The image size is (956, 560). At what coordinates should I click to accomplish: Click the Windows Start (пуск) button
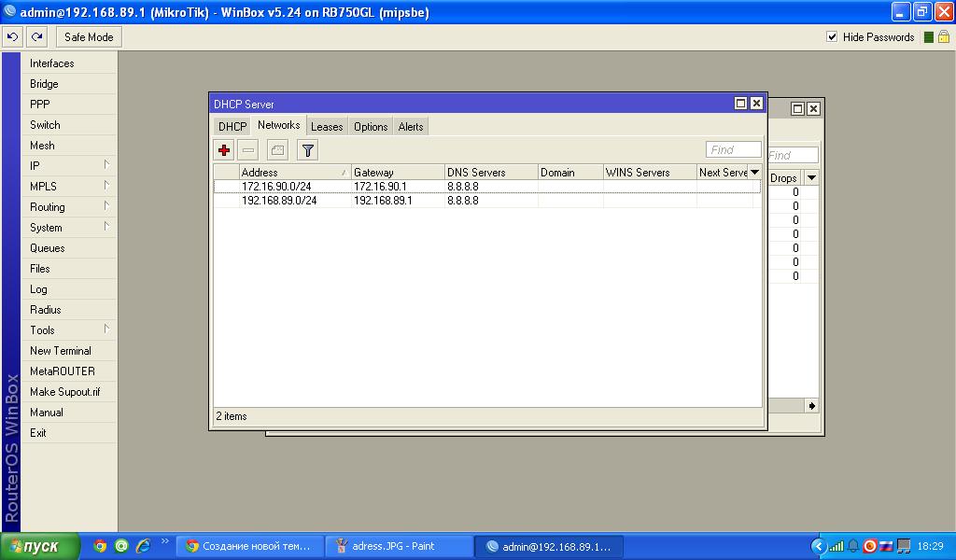click(40, 546)
